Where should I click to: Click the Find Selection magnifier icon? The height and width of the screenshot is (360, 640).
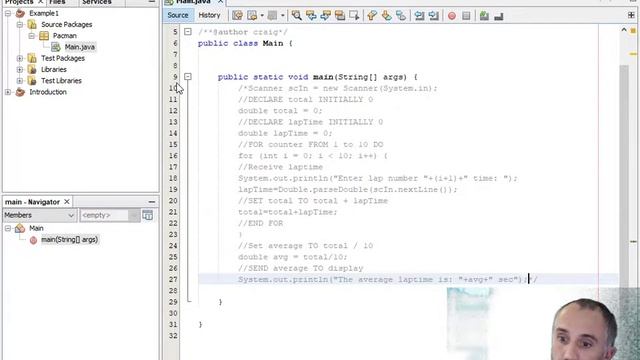[x=297, y=16]
